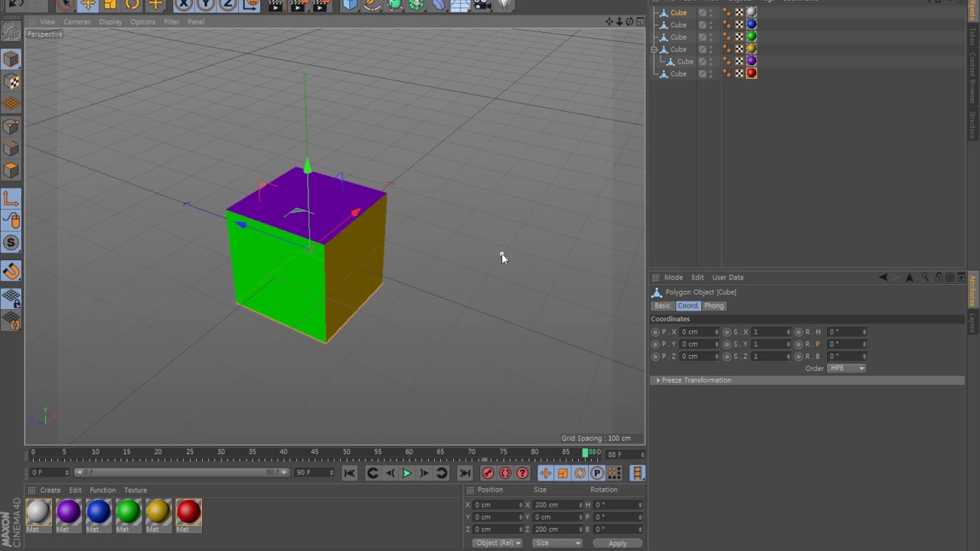Viewport: 980px width, 551px height.
Task: Click the R . H rotation input field
Action: tap(847, 332)
